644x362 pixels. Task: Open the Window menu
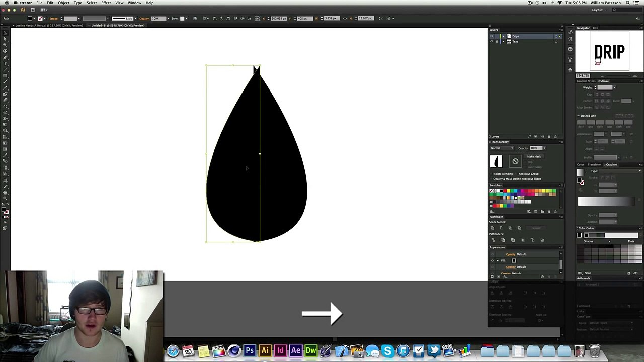point(134,3)
